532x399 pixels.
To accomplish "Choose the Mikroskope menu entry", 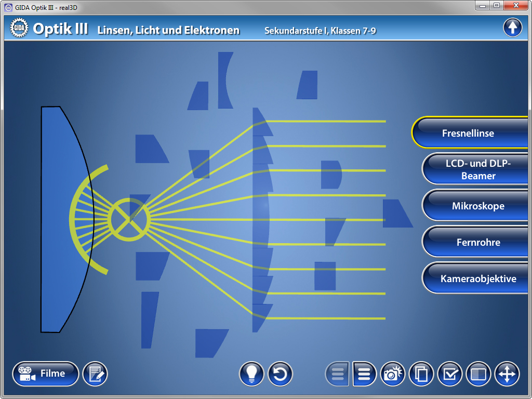I will pyautogui.click(x=477, y=206).
